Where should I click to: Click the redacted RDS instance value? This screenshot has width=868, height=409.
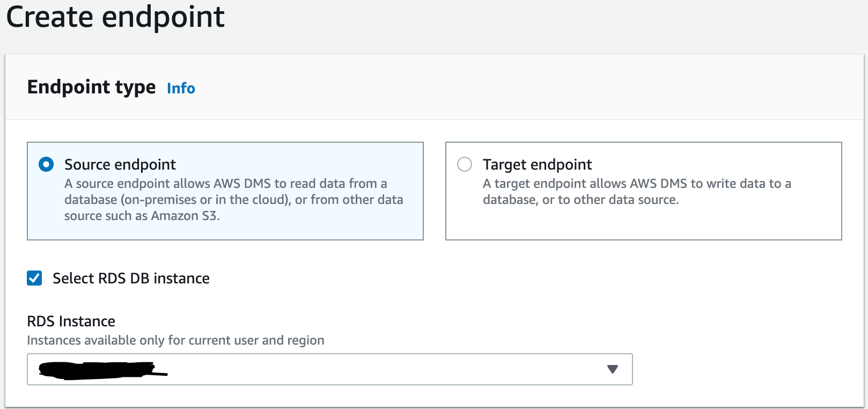point(102,370)
